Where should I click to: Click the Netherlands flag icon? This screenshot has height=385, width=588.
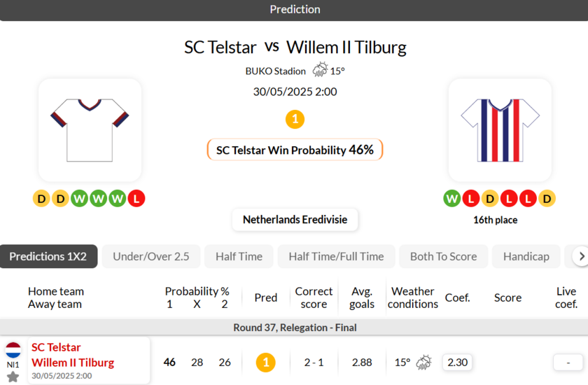click(x=13, y=349)
